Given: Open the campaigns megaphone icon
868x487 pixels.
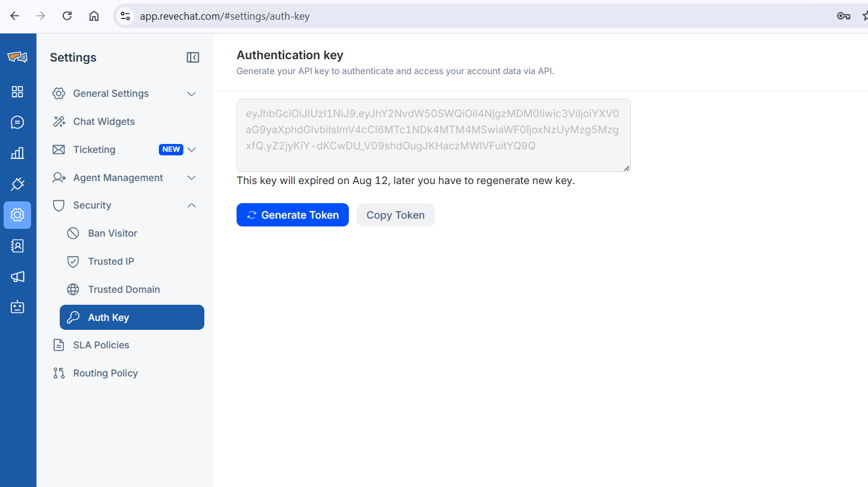Looking at the screenshot, I should pos(17,277).
